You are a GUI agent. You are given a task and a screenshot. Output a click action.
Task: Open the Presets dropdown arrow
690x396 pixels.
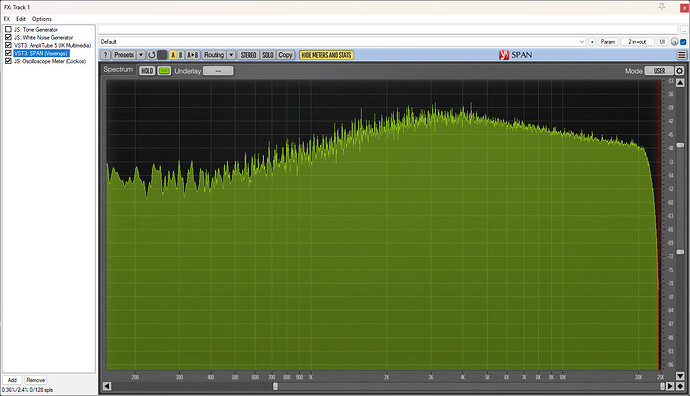point(141,55)
